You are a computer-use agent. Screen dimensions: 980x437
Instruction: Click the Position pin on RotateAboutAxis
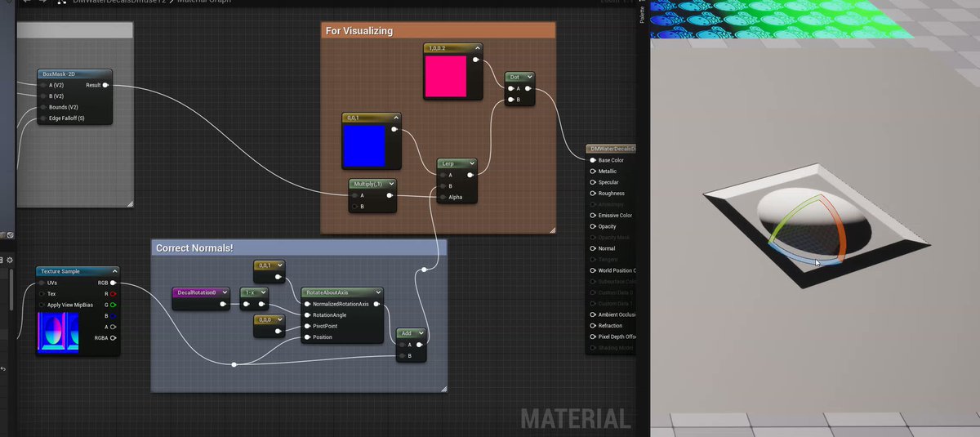pos(307,337)
